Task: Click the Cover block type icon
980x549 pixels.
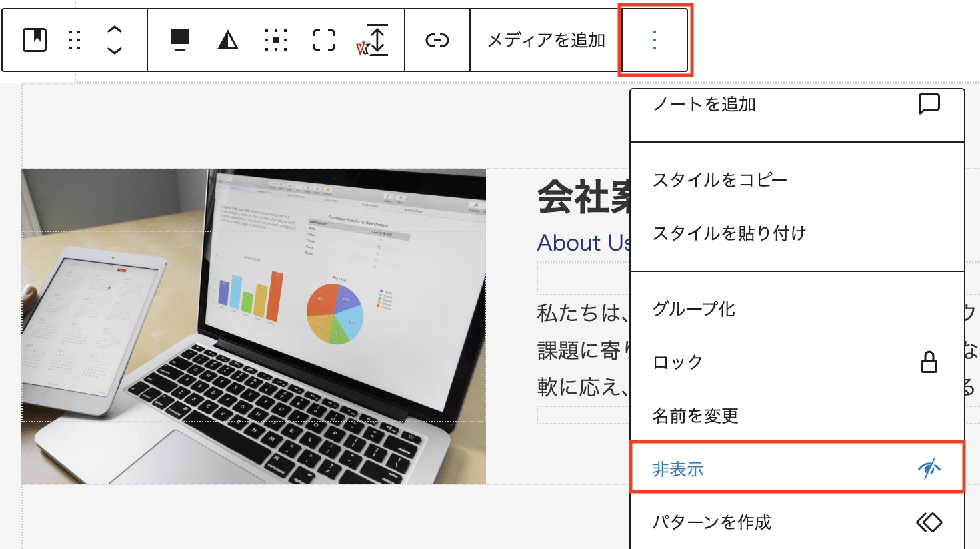Action: [x=35, y=40]
